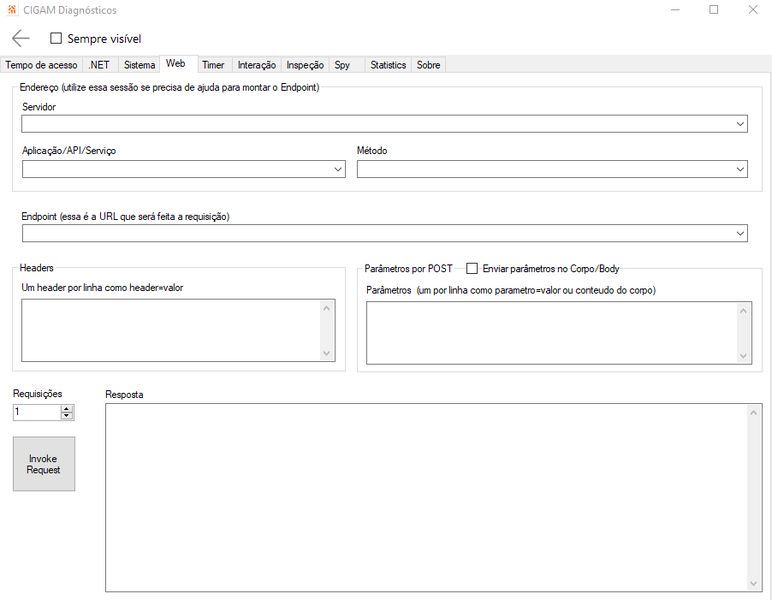Screen dimensions: 772x600
Task: Minimize the CIGAM Diagnósticos window
Action: coord(675,10)
